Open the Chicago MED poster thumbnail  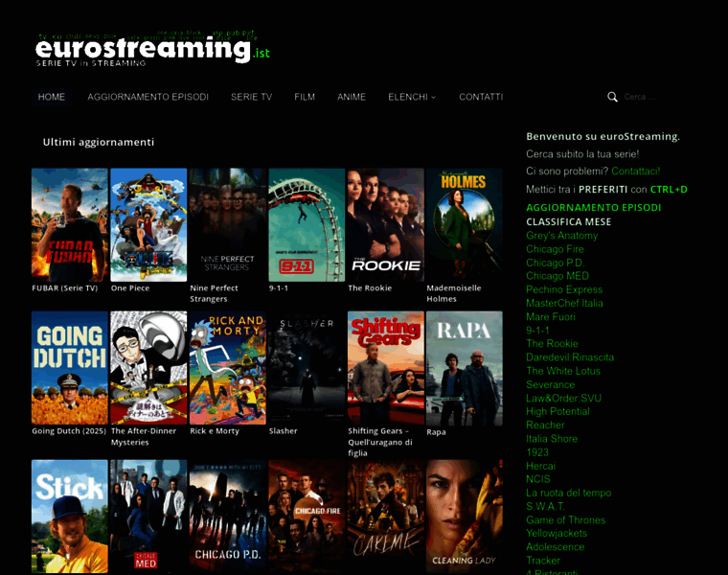coord(148,517)
